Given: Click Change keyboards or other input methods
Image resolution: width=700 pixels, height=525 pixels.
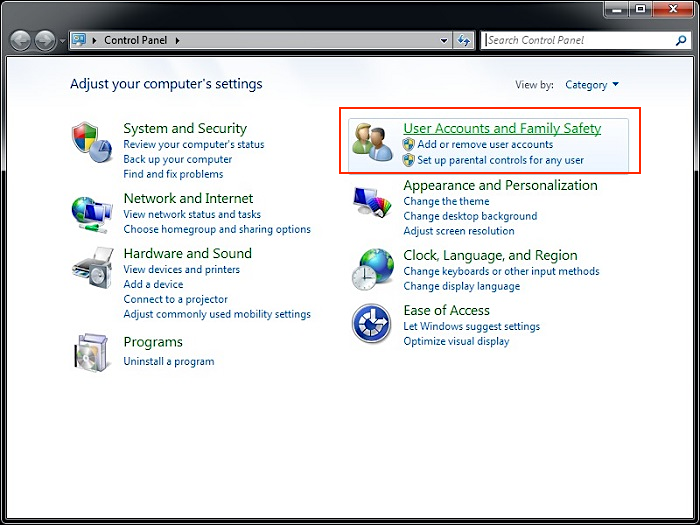Looking at the screenshot, I should pyautogui.click(x=501, y=271).
